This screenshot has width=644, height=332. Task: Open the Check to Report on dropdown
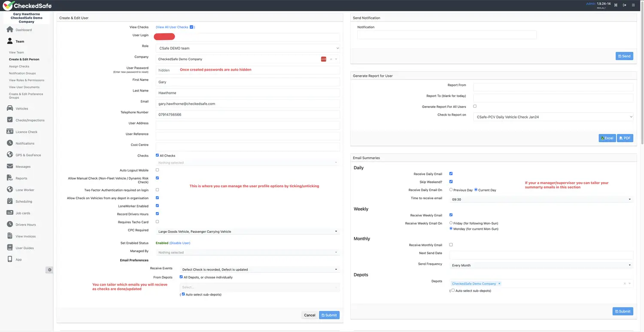coord(553,116)
